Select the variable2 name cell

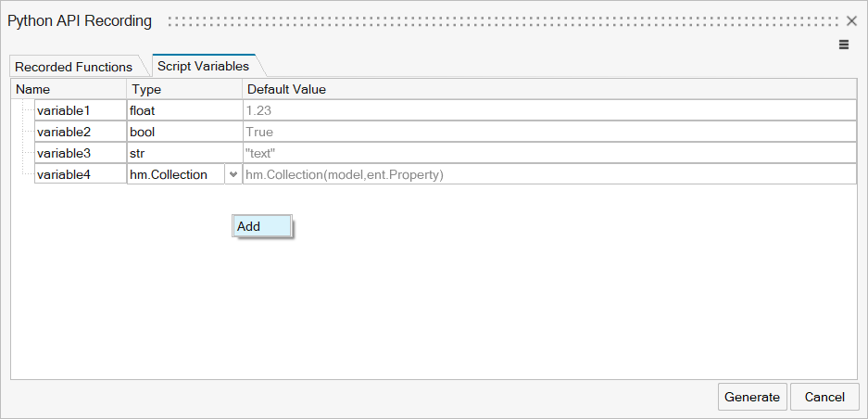point(81,132)
